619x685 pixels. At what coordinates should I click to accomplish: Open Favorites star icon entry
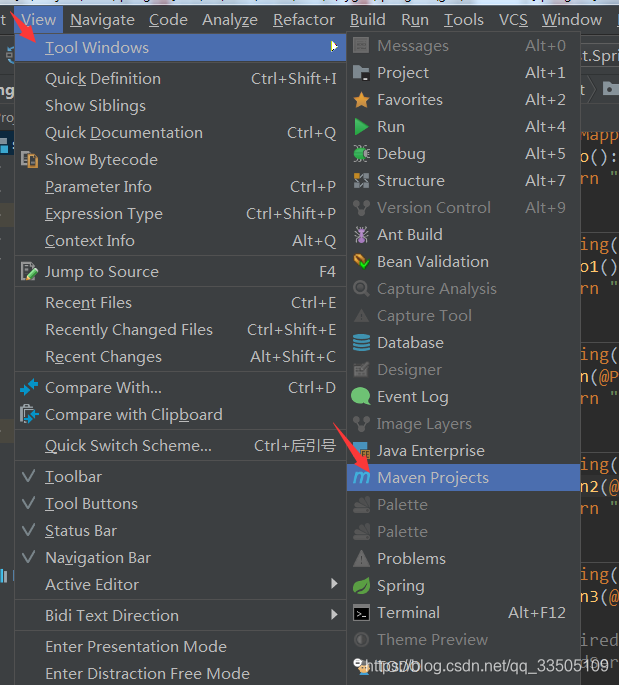point(361,100)
